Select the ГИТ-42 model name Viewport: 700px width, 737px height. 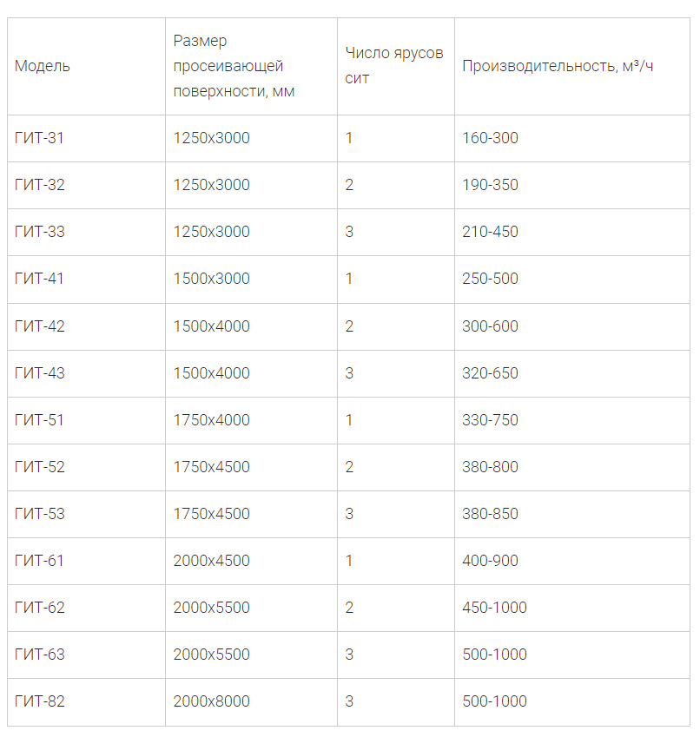point(40,326)
